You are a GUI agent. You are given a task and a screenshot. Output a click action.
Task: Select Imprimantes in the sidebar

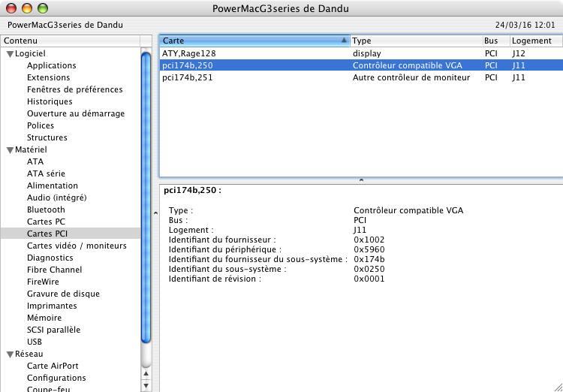pos(52,306)
